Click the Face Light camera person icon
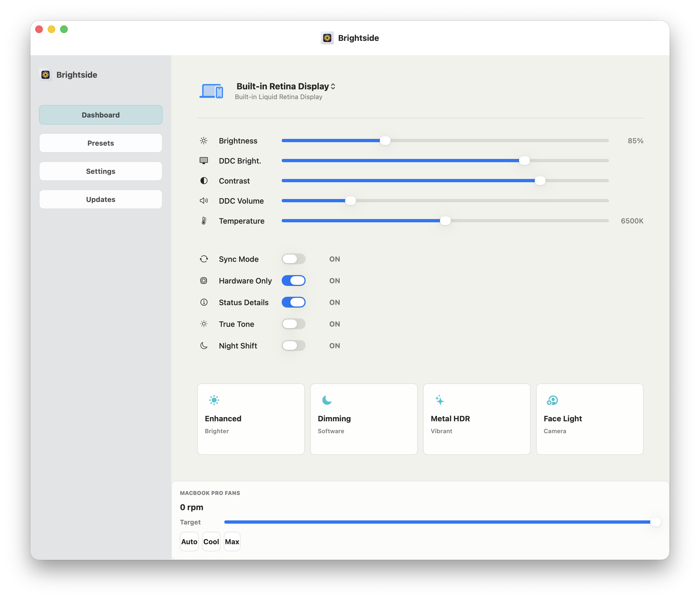 coord(552,400)
